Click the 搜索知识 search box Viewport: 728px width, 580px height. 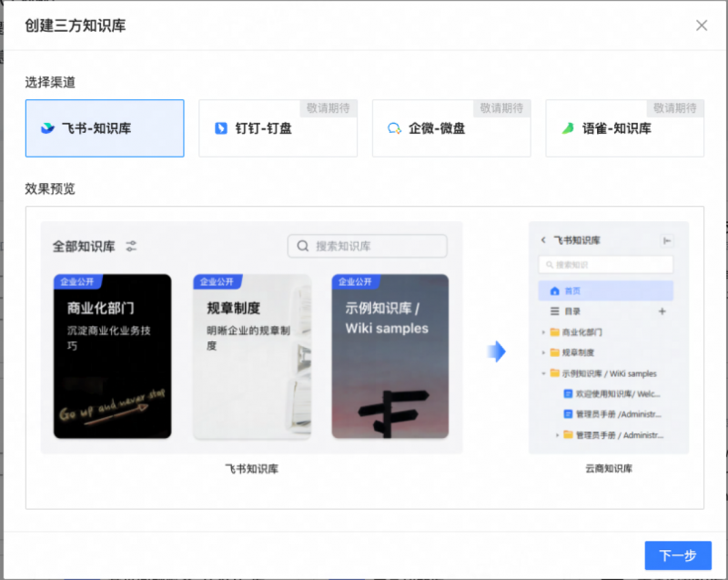point(605,265)
